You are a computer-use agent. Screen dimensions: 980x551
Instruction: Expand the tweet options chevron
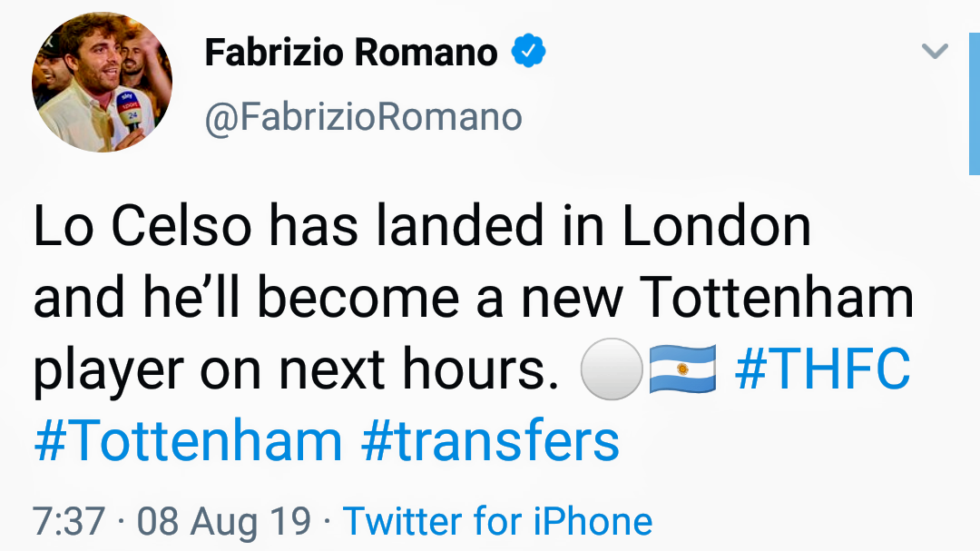point(935,51)
